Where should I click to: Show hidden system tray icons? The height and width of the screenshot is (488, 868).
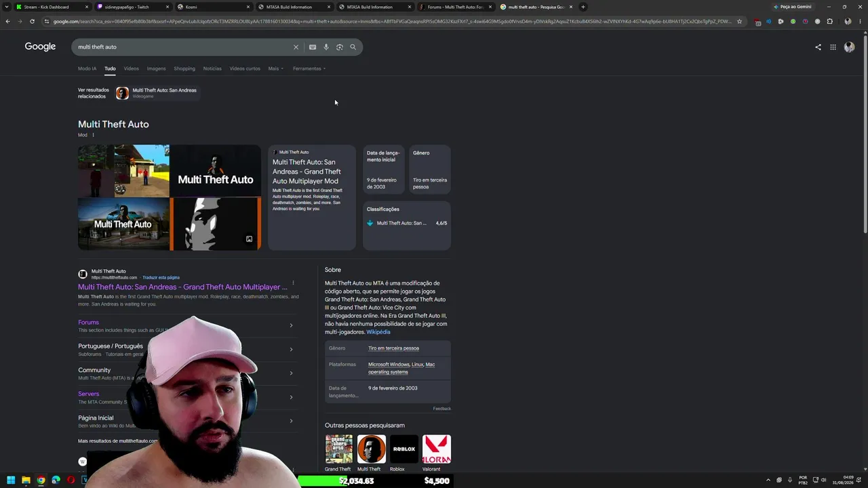(x=768, y=481)
